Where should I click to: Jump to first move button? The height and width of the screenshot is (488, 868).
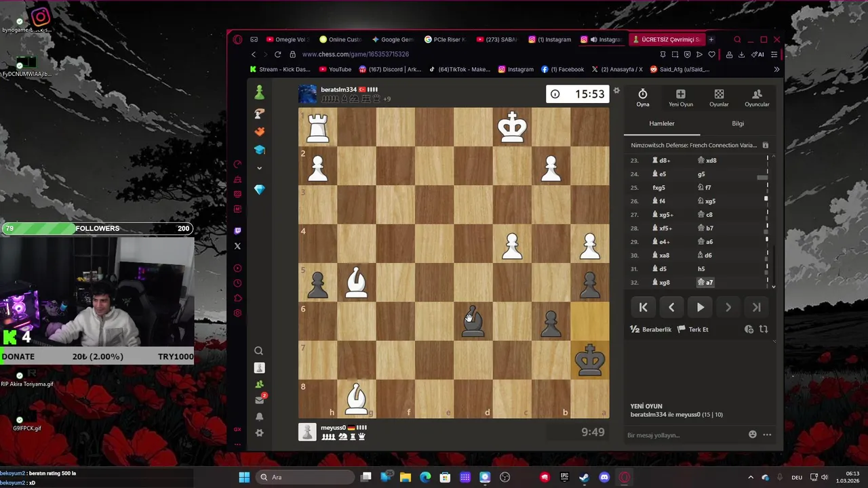tap(643, 307)
